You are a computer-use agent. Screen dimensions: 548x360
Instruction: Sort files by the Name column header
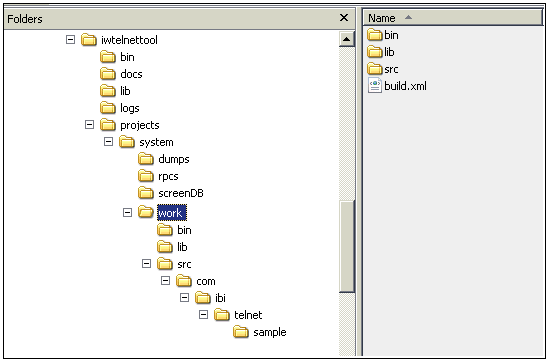point(453,17)
